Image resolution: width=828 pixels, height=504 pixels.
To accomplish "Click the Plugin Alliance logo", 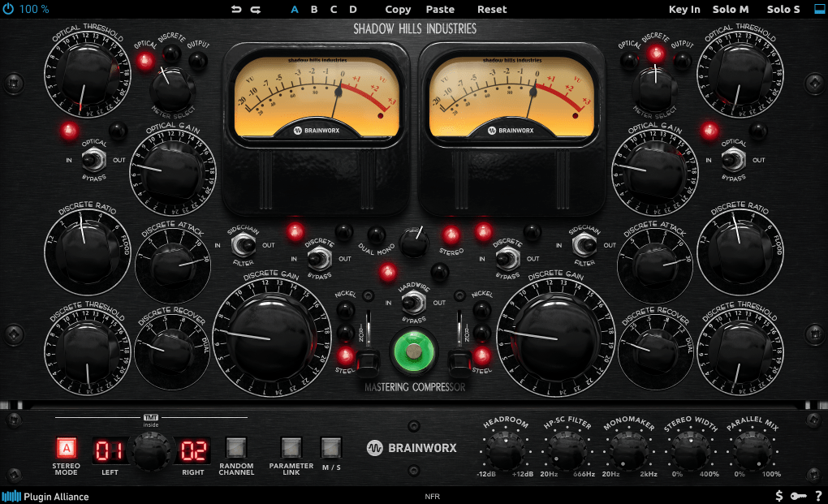I will point(45,496).
